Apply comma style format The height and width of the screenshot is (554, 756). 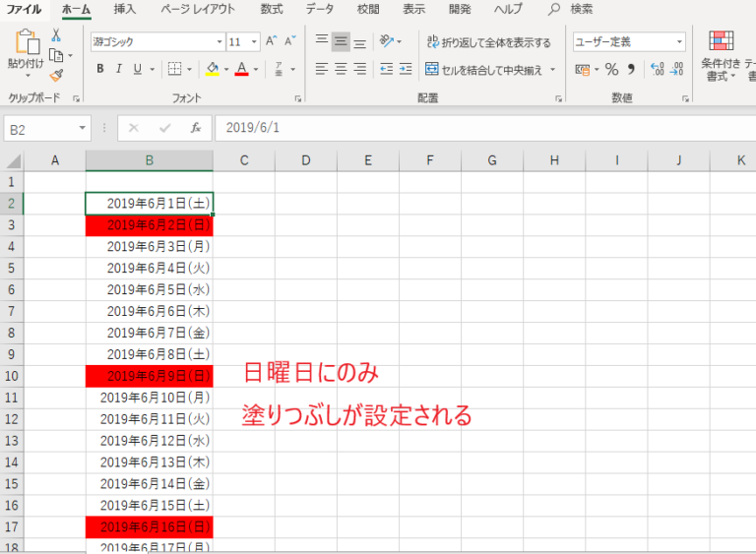pos(631,70)
